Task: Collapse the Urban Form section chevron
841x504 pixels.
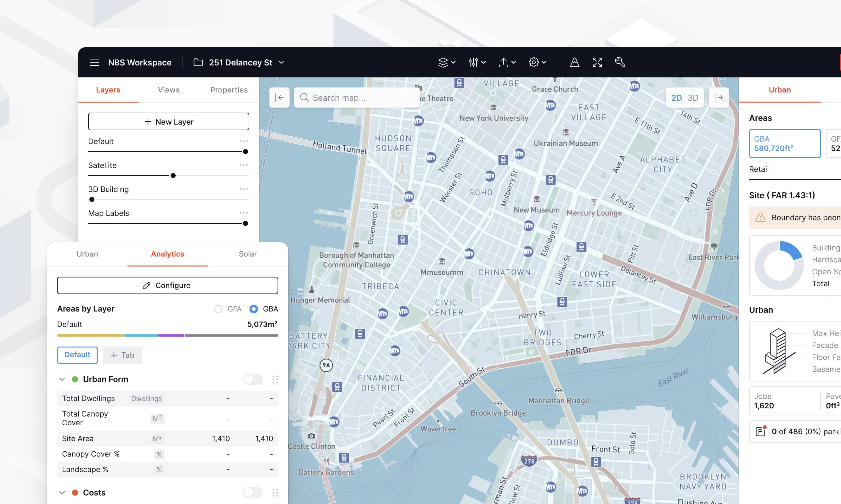Action: pyautogui.click(x=62, y=379)
